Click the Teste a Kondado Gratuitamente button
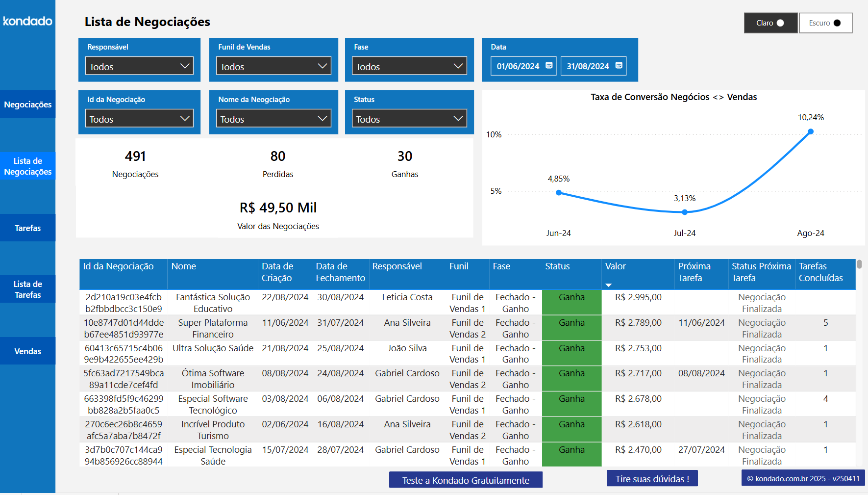Viewport: 868px width, 495px height. 465,480
